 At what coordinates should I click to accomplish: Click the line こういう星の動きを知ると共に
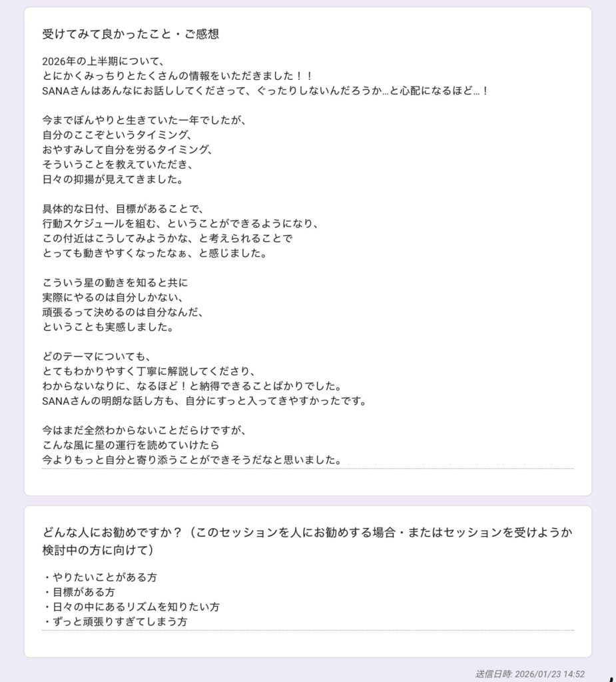click(115, 282)
